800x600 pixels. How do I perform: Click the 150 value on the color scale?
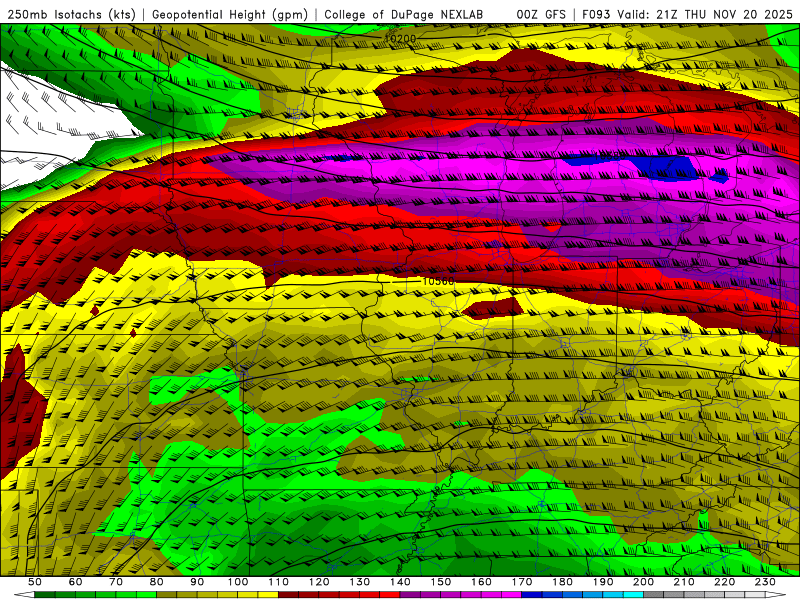click(441, 582)
